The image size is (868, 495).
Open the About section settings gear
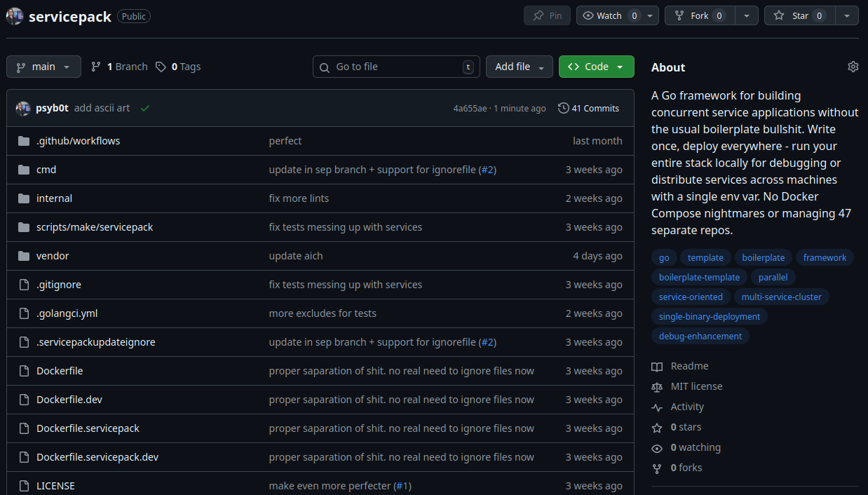point(853,66)
